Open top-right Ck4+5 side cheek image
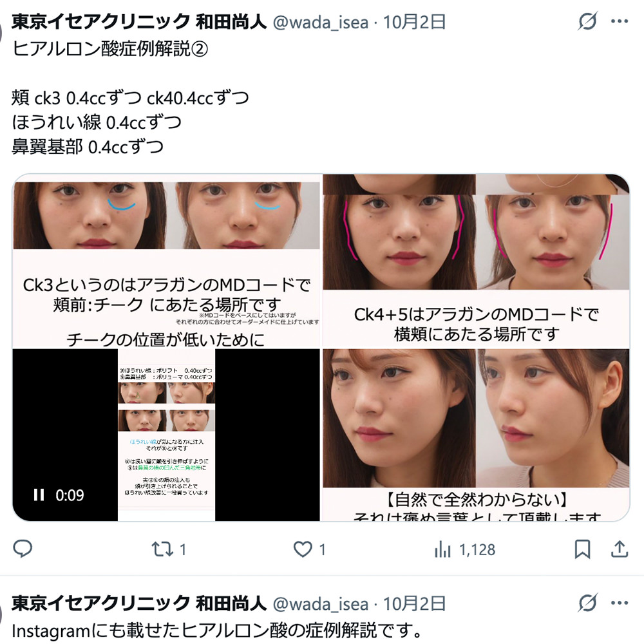644x644 pixels. pyautogui.click(x=476, y=261)
